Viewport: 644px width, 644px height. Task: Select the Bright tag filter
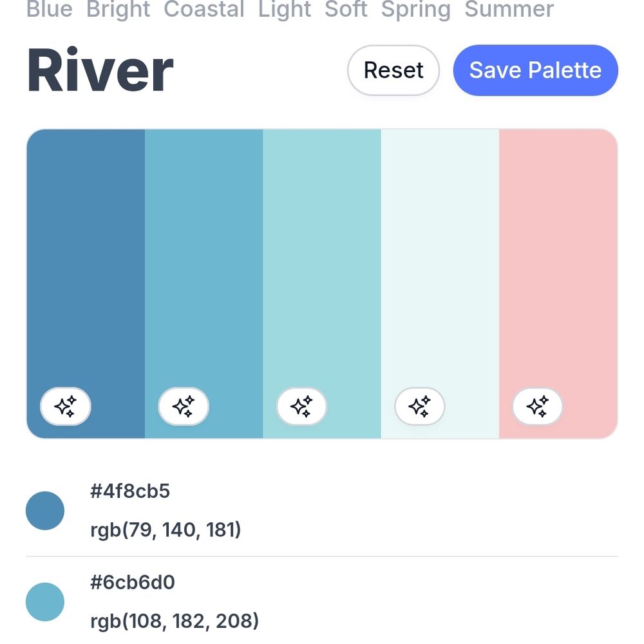(x=119, y=10)
